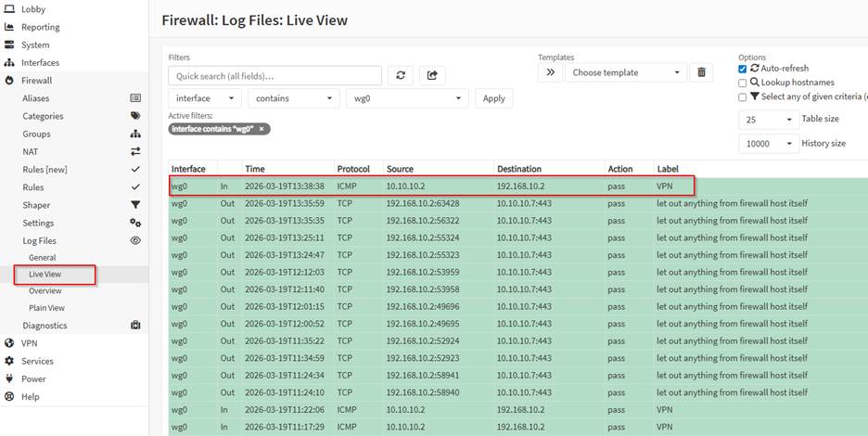
Task: Click the export/share icon button in filters
Action: (432, 75)
